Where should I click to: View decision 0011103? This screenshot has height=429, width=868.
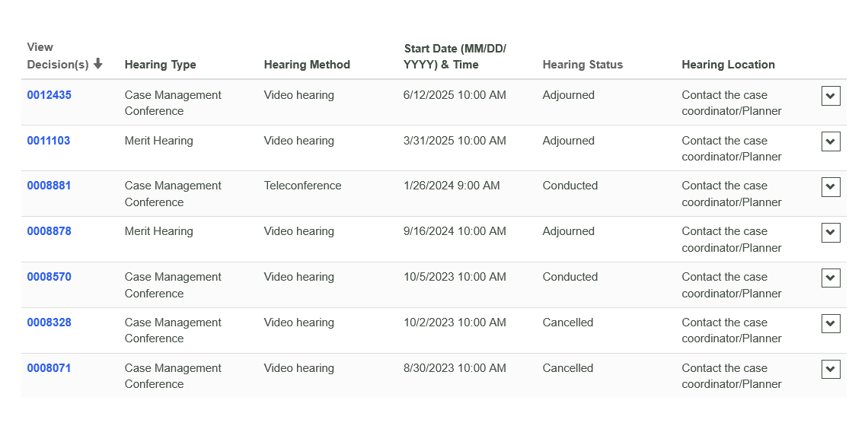pyautogui.click(x=49, y=141)
